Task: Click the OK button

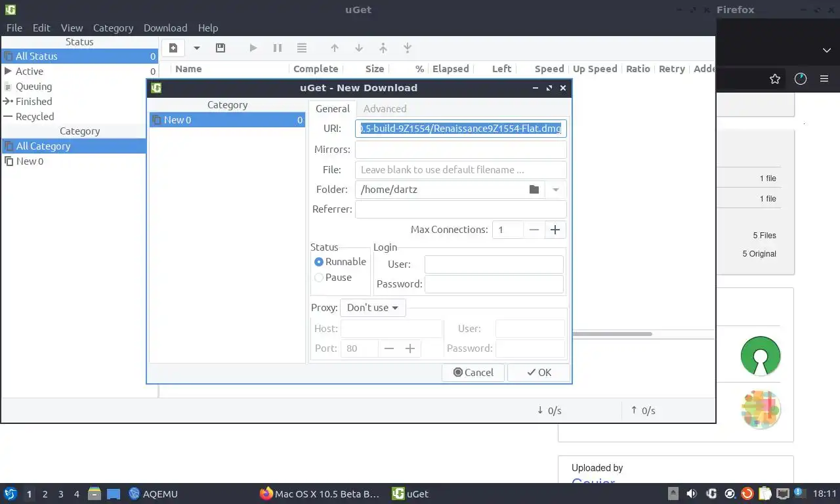Action: click(x=539, y=373)
